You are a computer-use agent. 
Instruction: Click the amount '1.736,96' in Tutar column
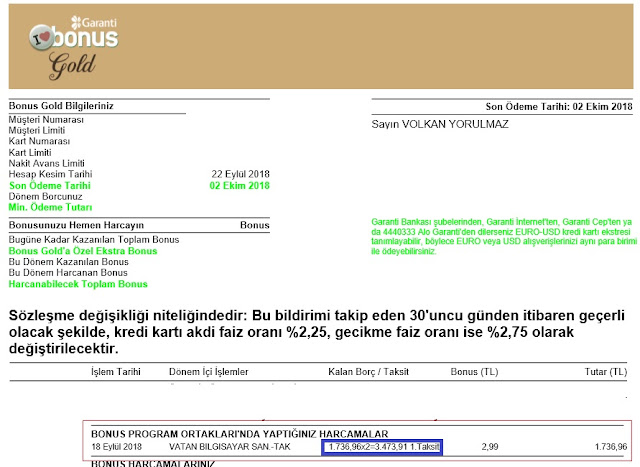611,447
